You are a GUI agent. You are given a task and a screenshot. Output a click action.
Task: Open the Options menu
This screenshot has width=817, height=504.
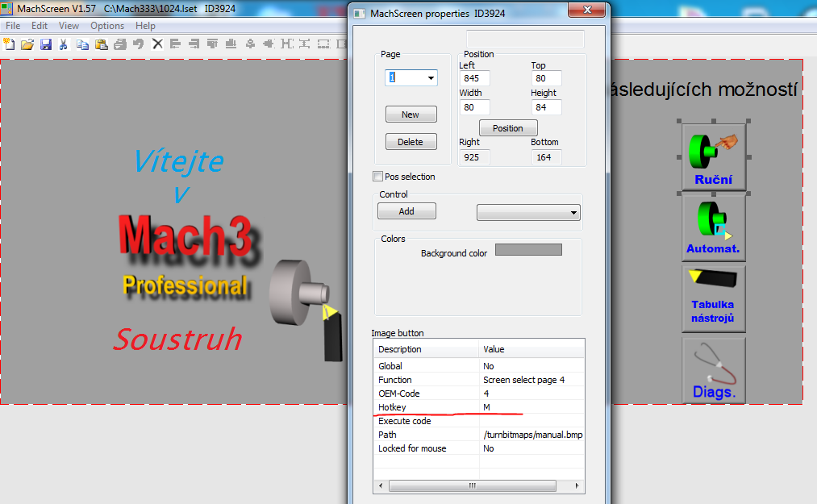(107, 26)
